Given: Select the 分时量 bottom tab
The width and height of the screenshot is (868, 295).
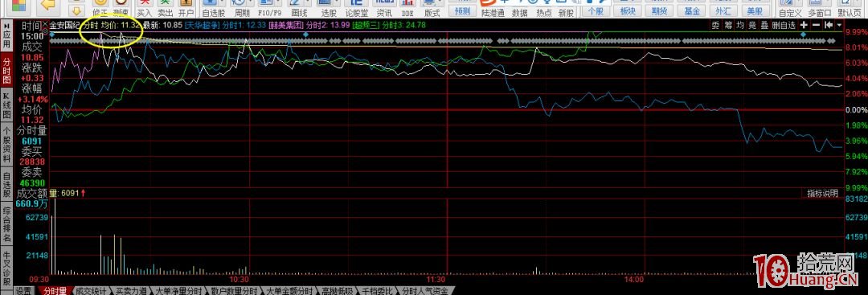Looking at the screenshot, I should (55, 291).
